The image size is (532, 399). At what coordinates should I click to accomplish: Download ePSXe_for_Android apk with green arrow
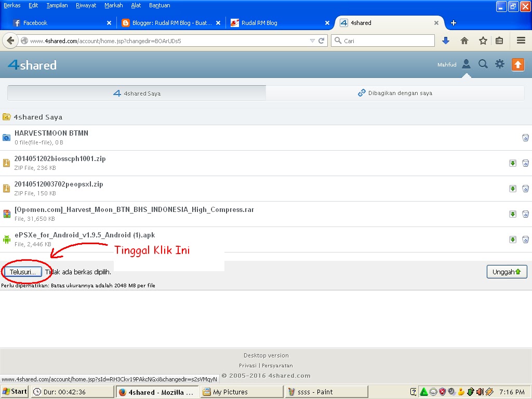(513, 240)
